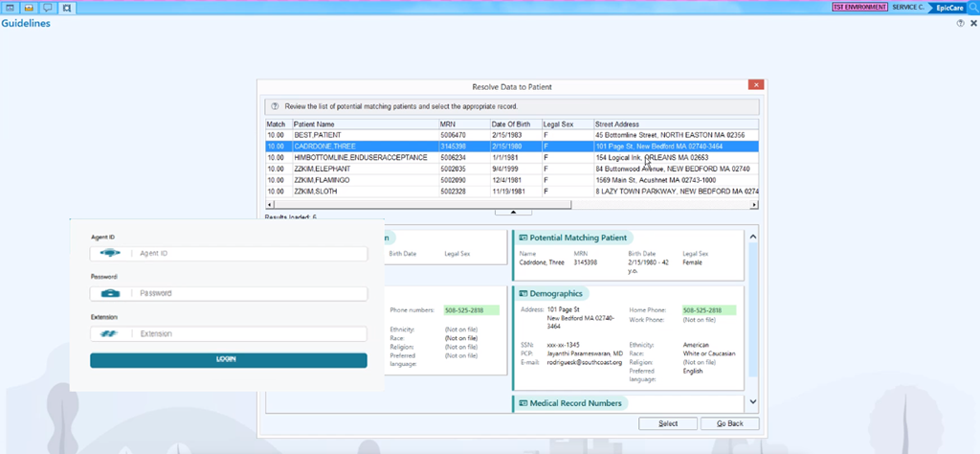
Task: Collapse the results list with the up arrow
Action: pos(512,212)
